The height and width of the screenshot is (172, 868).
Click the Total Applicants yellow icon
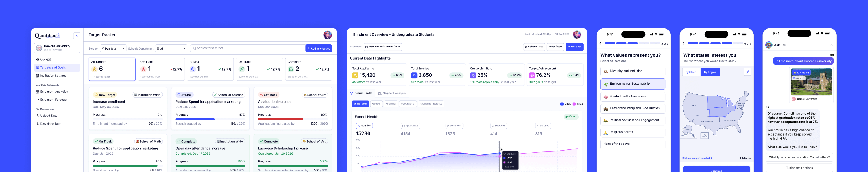355,76
